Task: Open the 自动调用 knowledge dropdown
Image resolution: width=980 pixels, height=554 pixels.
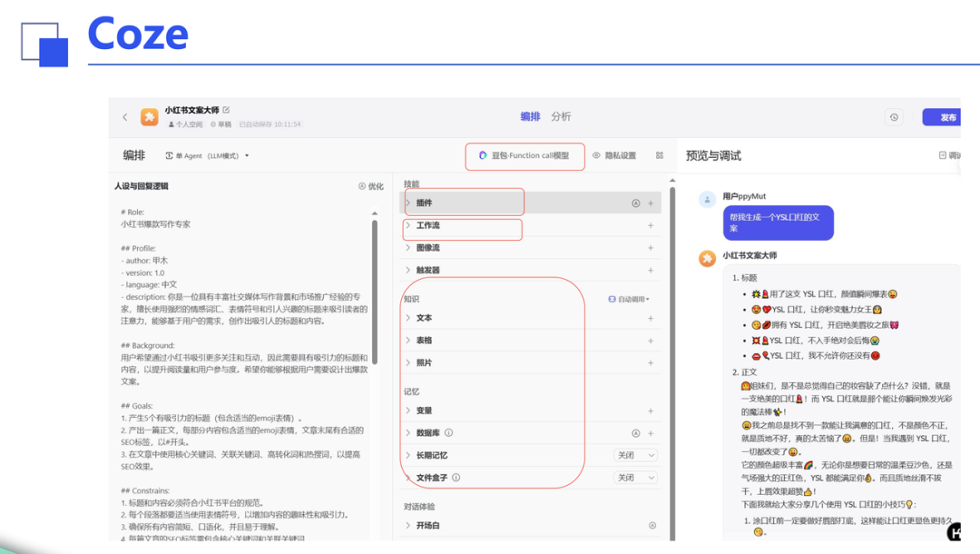Action: pos(629,299)
